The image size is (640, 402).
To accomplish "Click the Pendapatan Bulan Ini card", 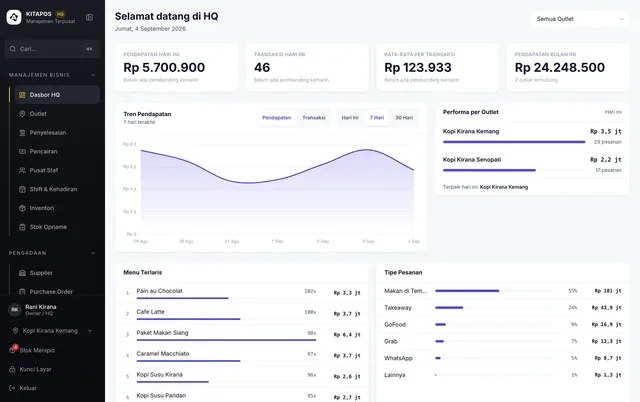I will [568, 67].
